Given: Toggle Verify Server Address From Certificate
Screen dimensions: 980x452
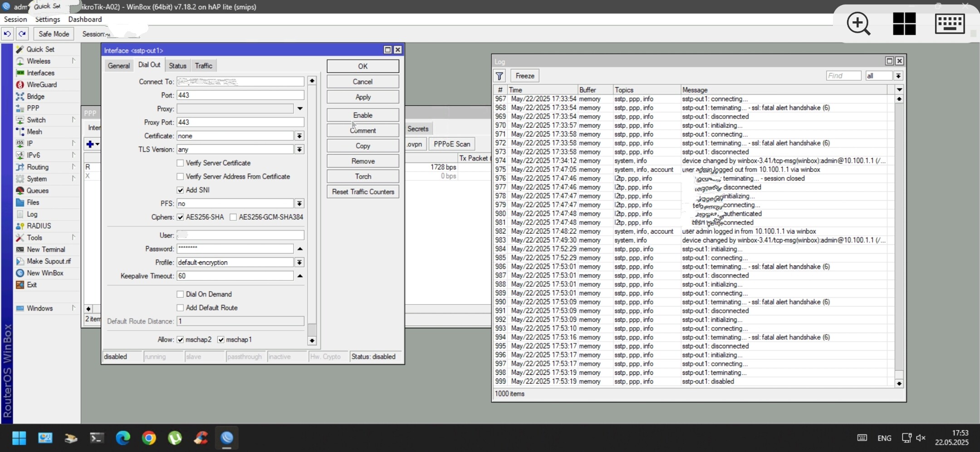Looking at the screenshot, I should [180, 177].
